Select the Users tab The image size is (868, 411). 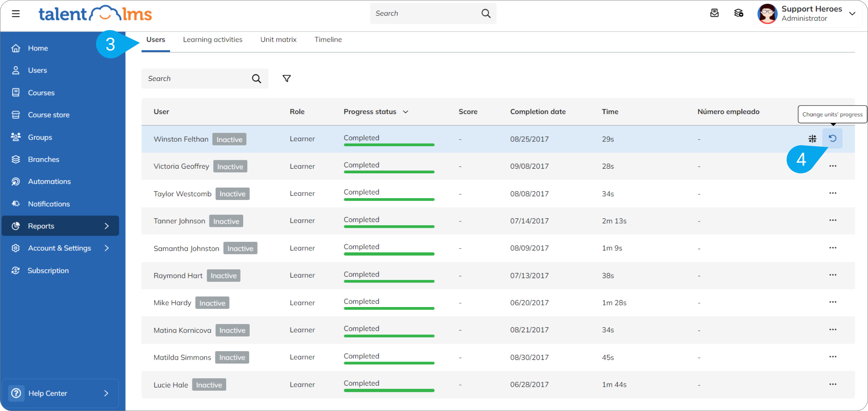(x=156, y=40)
